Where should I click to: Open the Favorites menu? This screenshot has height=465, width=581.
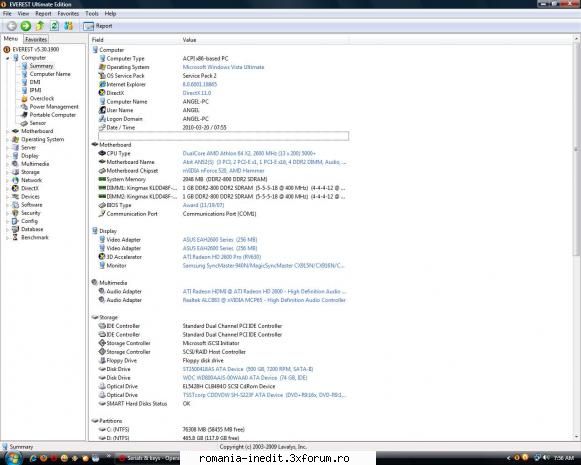pyautogui.click(x=68, y=14)
